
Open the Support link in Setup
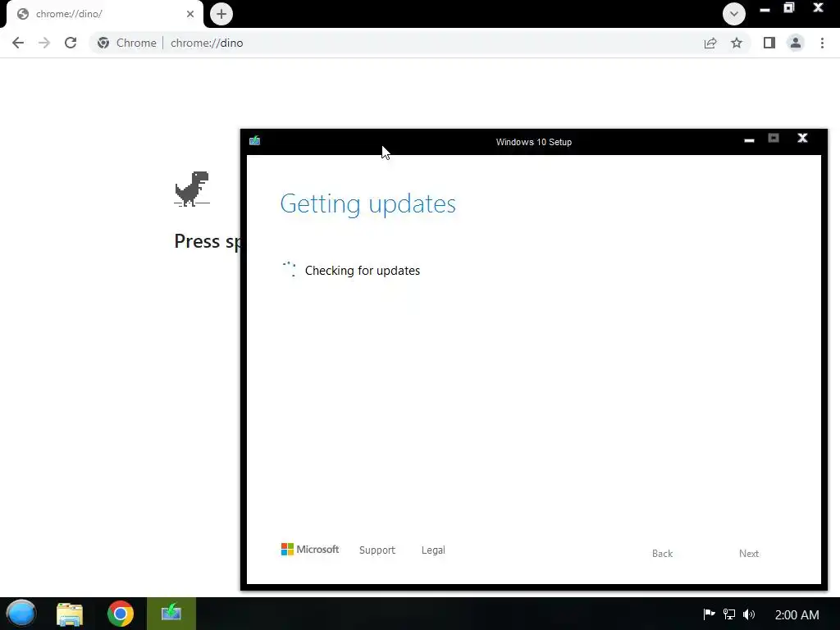click(x=377, y=550)
